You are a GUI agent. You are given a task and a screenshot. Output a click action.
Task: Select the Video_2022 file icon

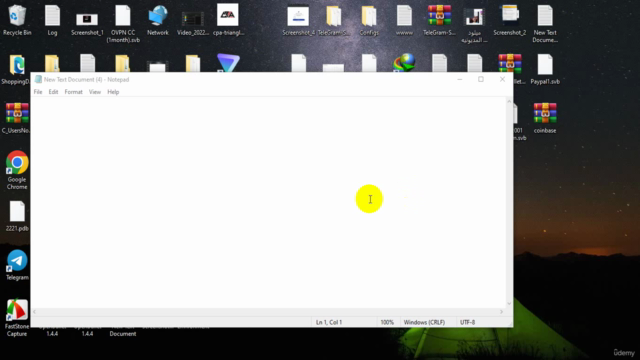(x=193, y=24)
